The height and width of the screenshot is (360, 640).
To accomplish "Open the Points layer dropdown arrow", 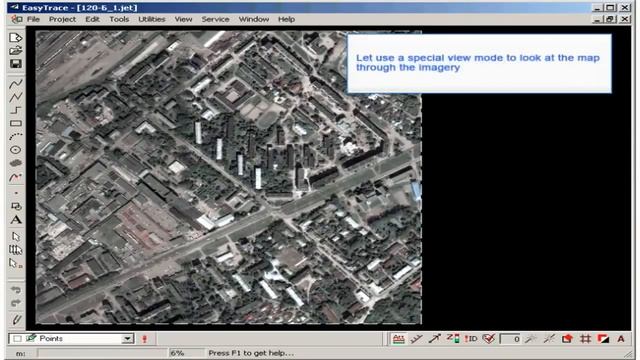I will coord(128,339).
